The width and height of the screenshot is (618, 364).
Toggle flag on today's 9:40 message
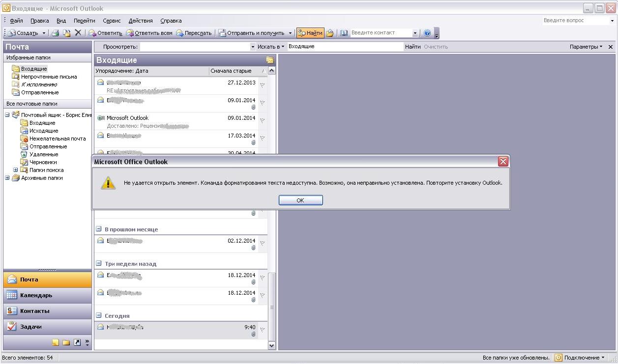click(263, 330)
